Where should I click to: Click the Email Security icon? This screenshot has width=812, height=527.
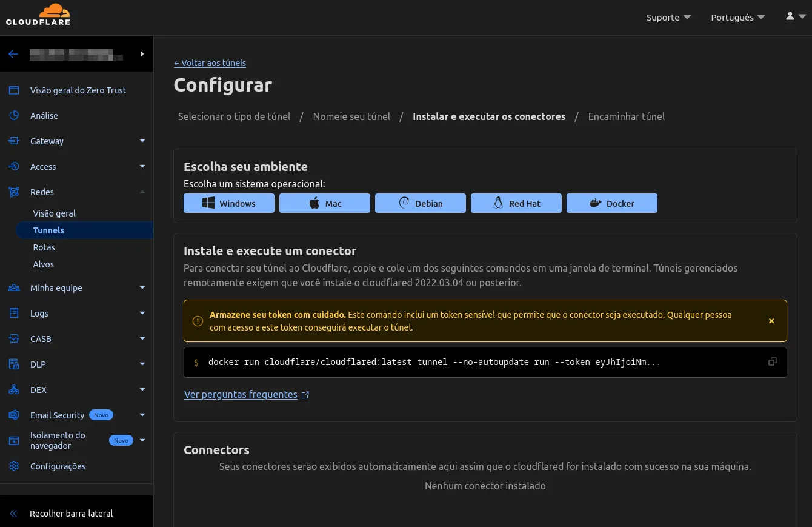point(14,415)
